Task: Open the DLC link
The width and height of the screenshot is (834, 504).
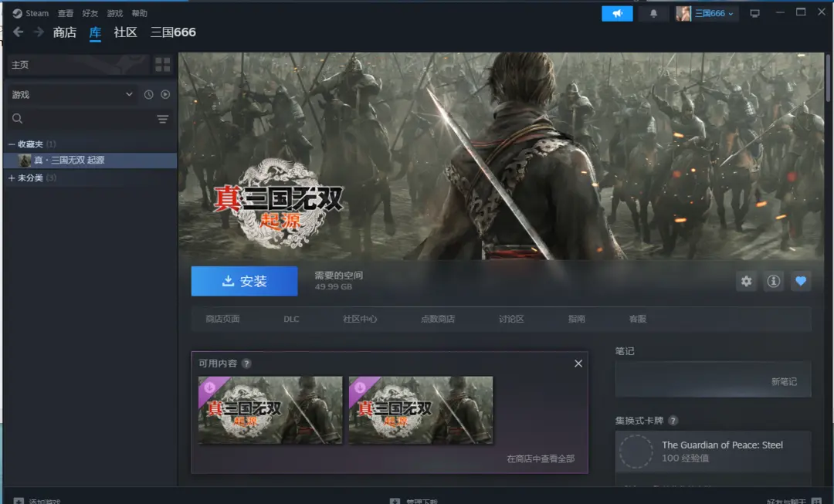Action: point(291,319)
